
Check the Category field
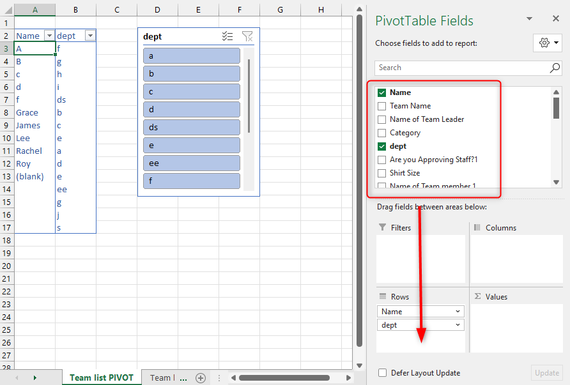tap(382, 133)
